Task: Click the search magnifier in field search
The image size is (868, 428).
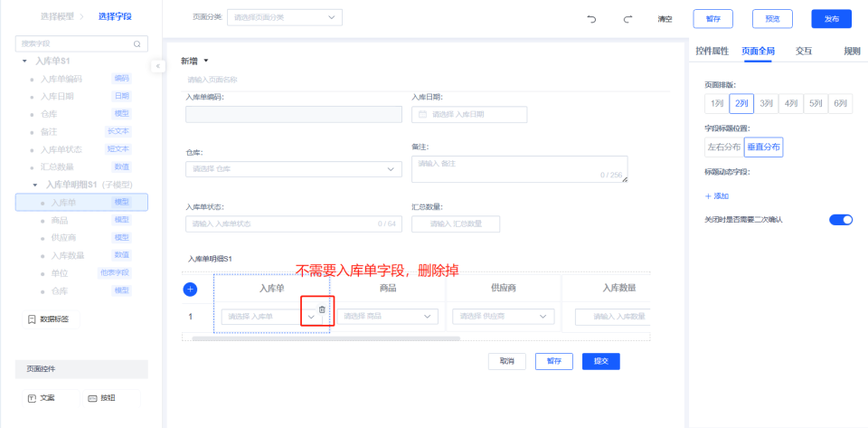Action: click(x=137, y=43)
